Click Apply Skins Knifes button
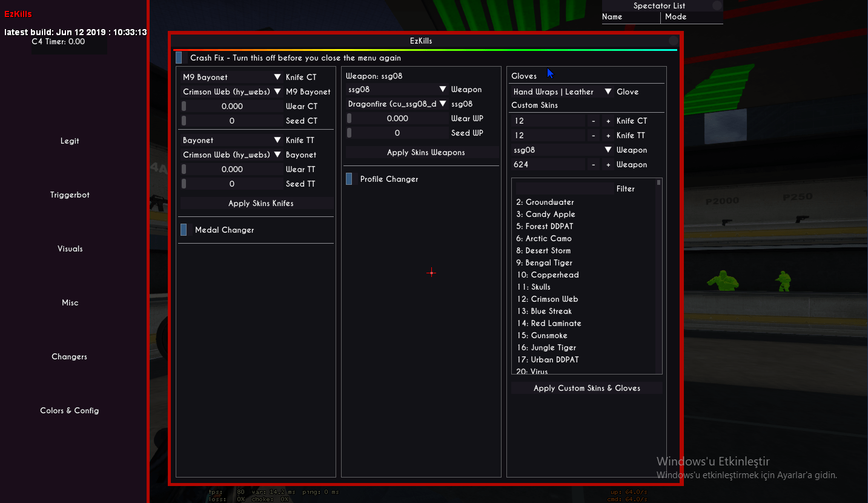 click(x=257, y=203)
